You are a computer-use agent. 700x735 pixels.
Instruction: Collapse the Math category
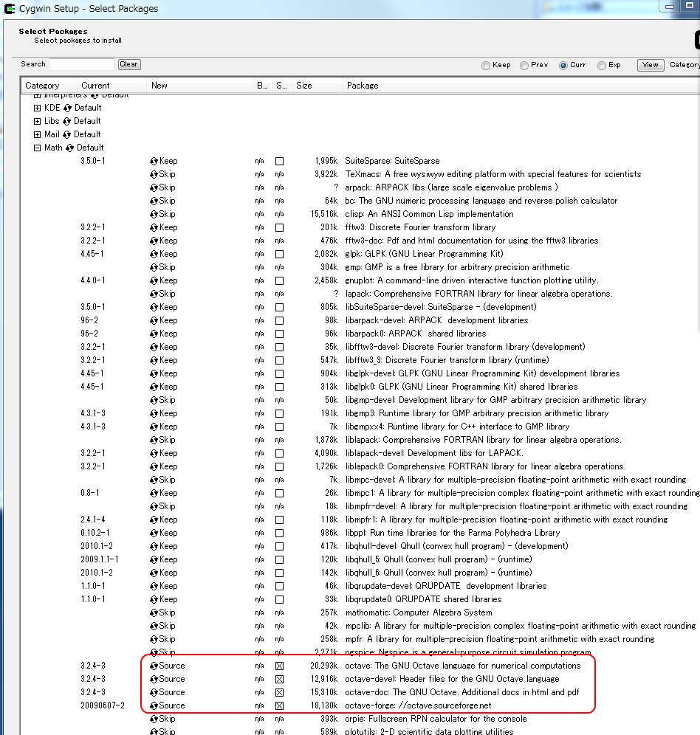(37, 148)
